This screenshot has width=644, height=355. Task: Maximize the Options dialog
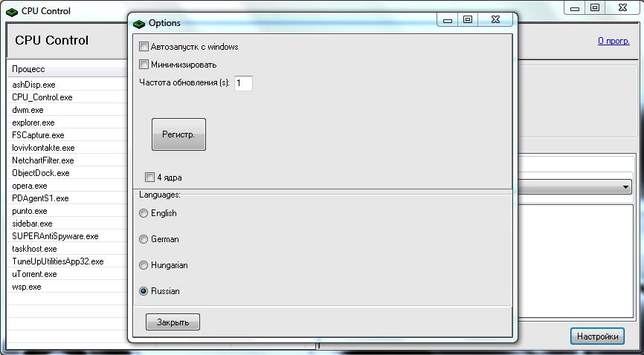tap(468, 20)
